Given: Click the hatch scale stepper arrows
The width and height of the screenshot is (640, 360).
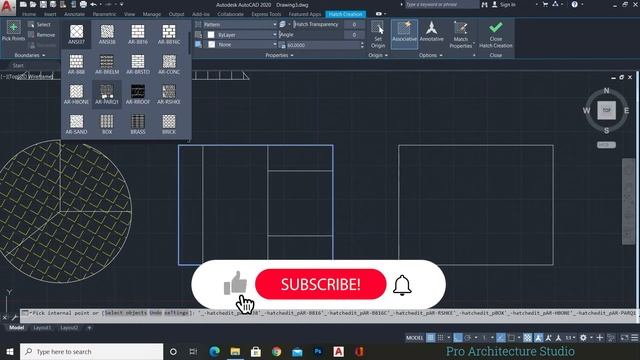Looking at the screenshot, I should (362, 45).
